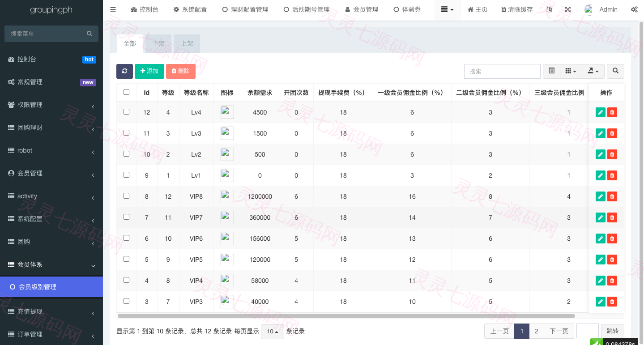The image size is (644, 345).
Task: Edit the VIP8 level row
Action: (x=601, y=196)
